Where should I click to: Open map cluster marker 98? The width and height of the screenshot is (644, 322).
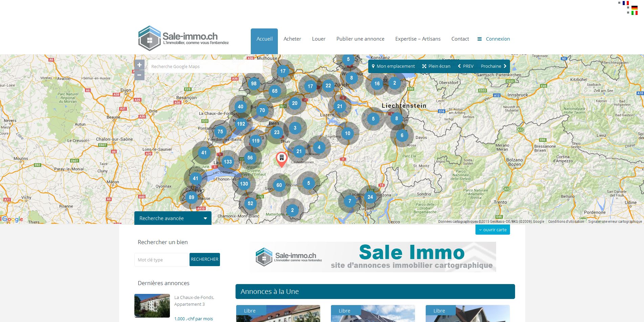click(254, 84)
